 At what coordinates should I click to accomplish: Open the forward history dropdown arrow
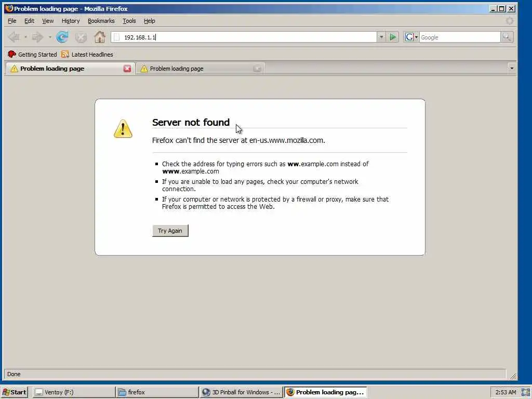point(50,37)
